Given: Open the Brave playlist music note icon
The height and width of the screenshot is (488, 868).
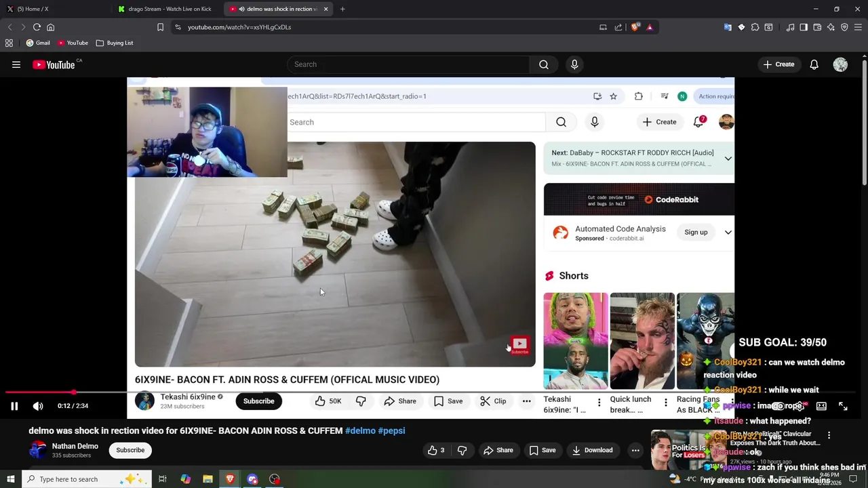Looking at the screenshot, I should 790,27.
